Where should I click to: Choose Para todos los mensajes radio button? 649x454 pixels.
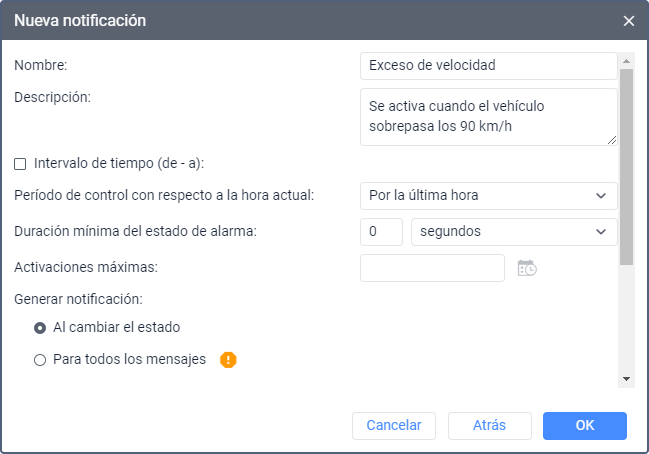click(40, 360)
